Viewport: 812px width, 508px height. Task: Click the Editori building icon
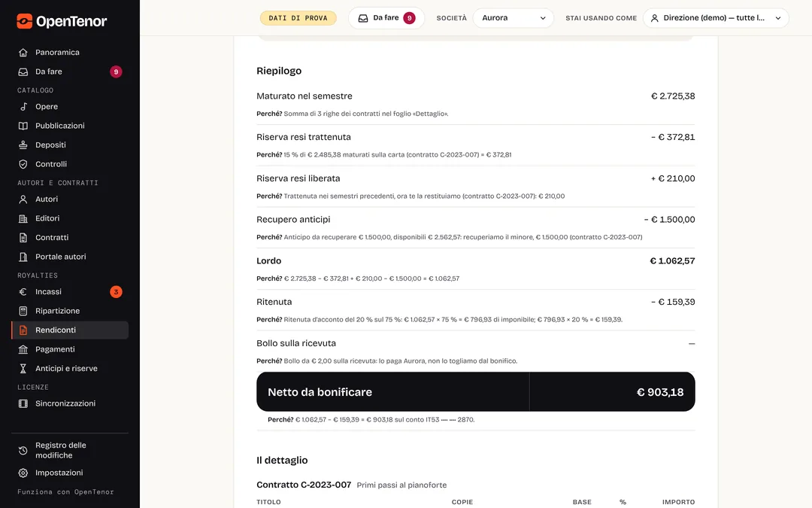point(23,218)
